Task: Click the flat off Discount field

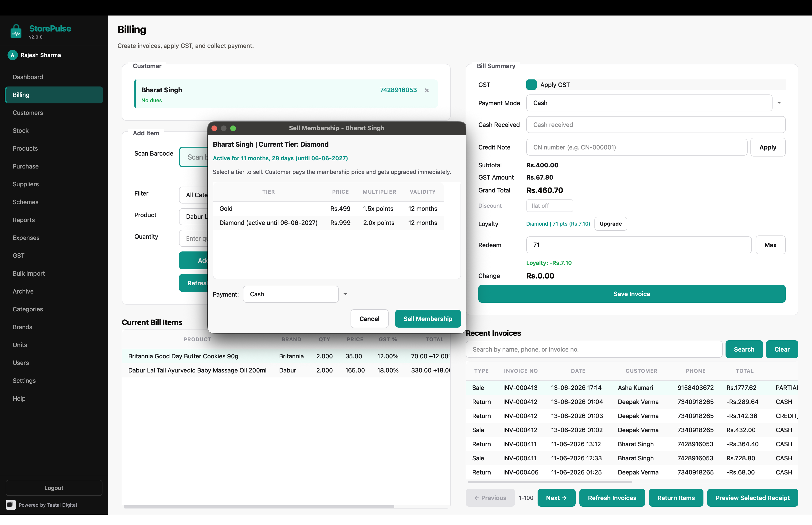Action: point(550,206)
